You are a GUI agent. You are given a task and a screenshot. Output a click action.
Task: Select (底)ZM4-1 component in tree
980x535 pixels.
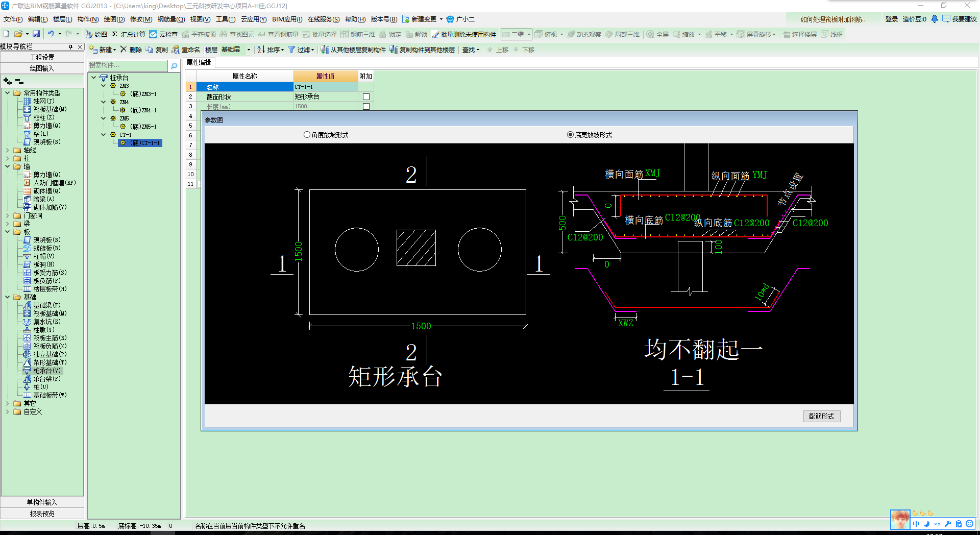point(143,110)
